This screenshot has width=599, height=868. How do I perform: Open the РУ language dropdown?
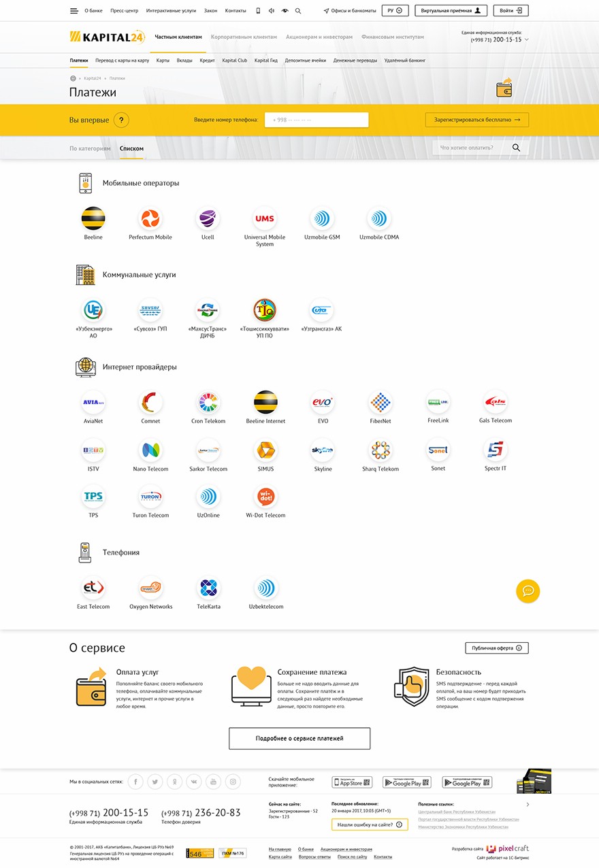(395, 11)
